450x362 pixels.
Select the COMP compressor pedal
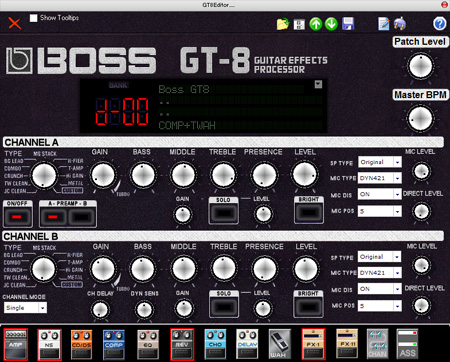[114, 344]
